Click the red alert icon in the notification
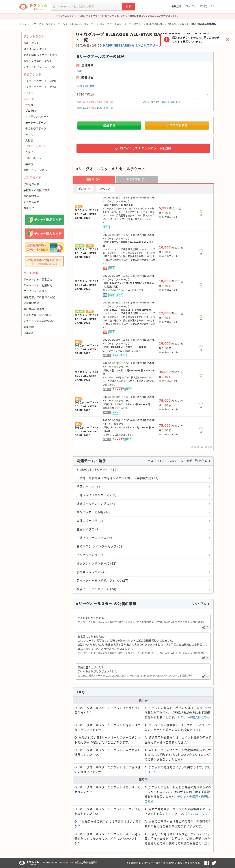Screen dimensions: 235x868 pos(167,39)
